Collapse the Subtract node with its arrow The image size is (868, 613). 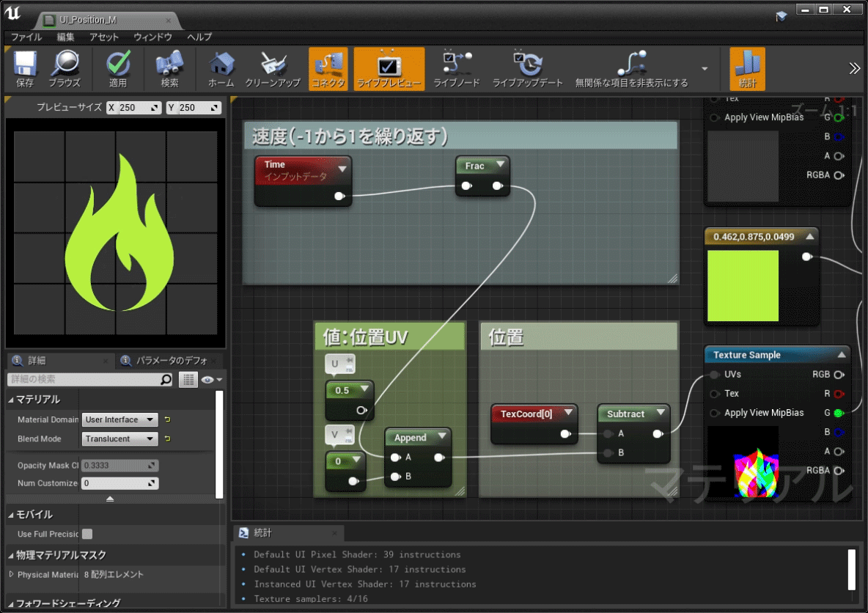pos(661,413)
